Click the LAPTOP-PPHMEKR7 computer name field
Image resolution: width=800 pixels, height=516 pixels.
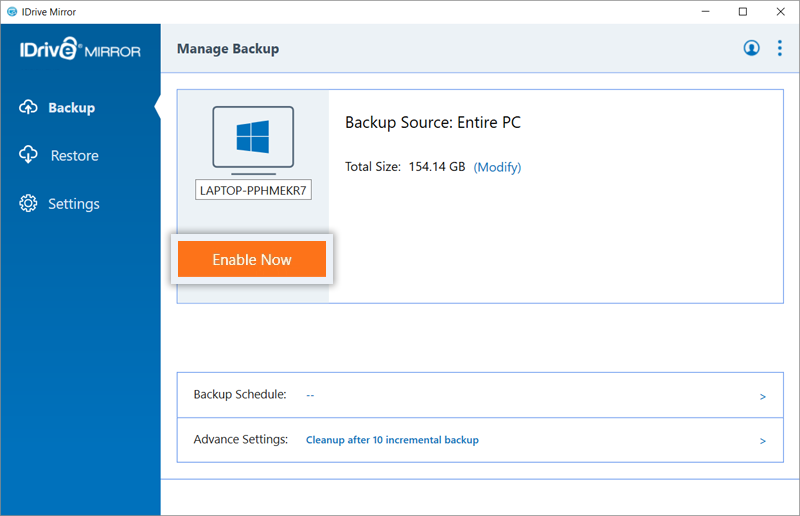pos(254,190)
